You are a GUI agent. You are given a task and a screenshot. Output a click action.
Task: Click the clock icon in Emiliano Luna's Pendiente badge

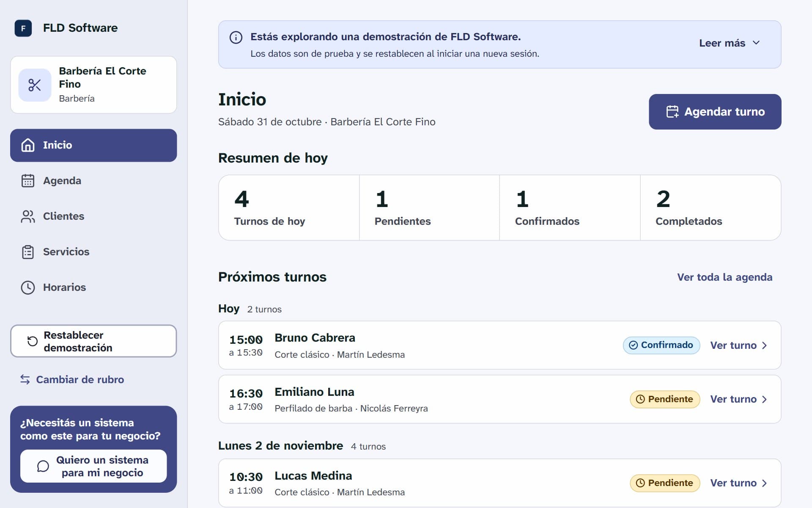(640, 399)
